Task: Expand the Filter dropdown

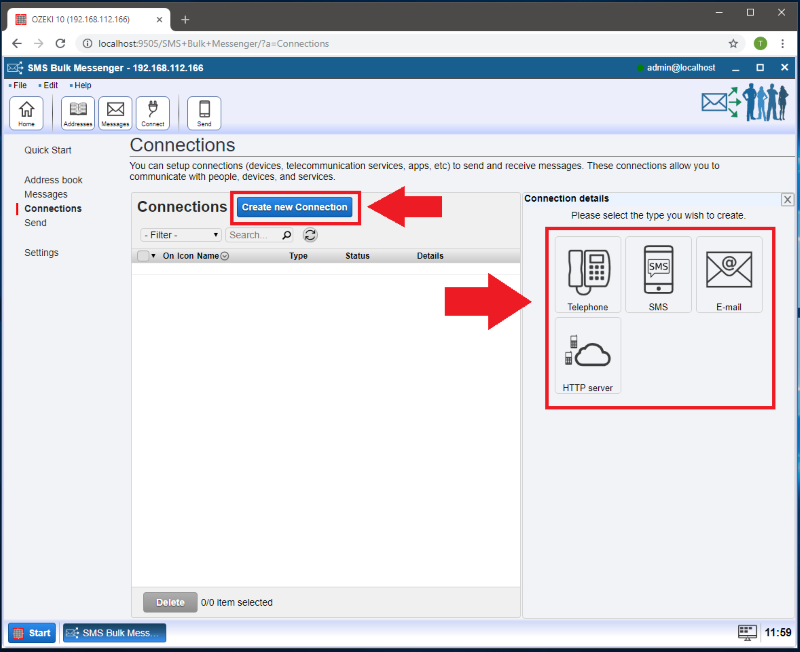Action: pyautogui.click(x=181, y=235)
